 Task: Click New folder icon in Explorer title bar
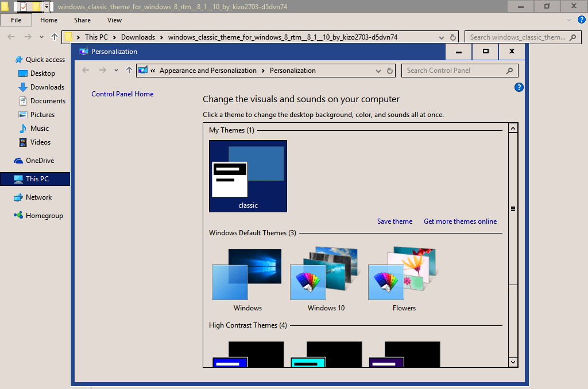pos(36,6)
